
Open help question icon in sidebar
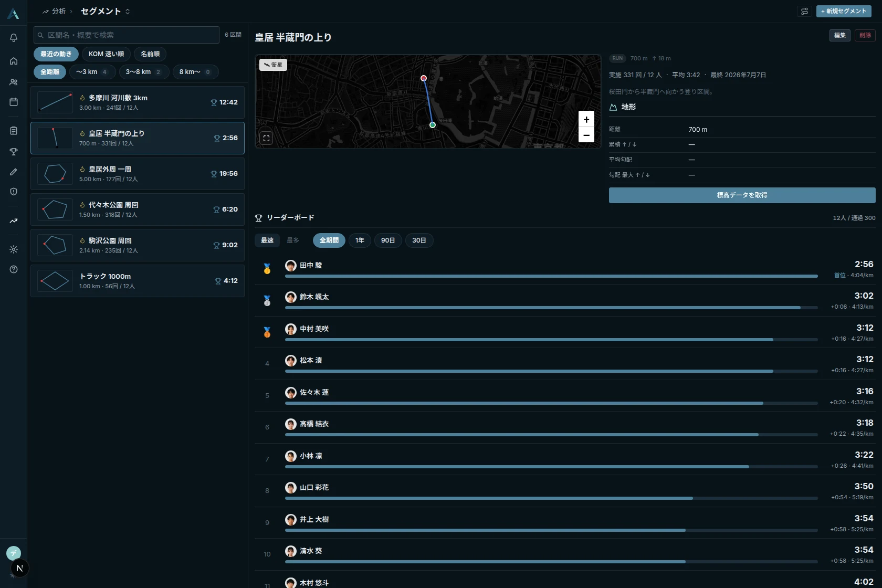14,269
